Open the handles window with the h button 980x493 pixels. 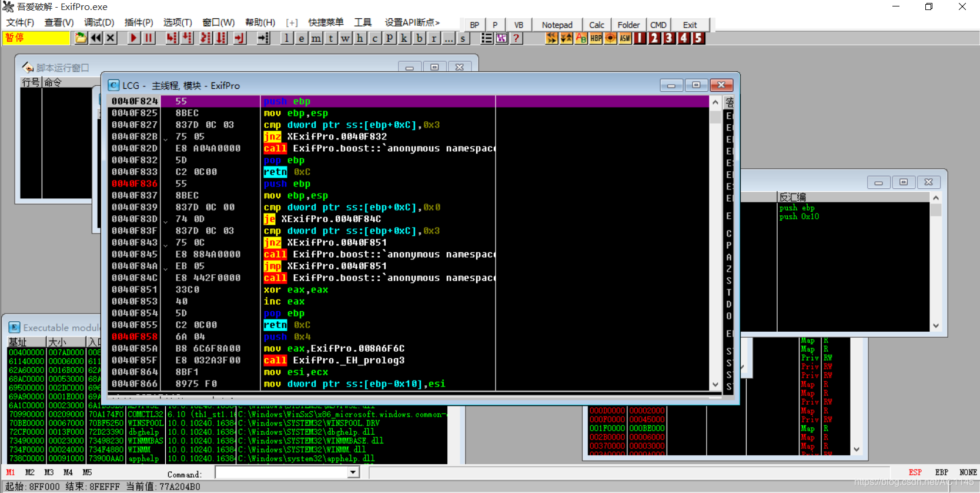[360, 38]
